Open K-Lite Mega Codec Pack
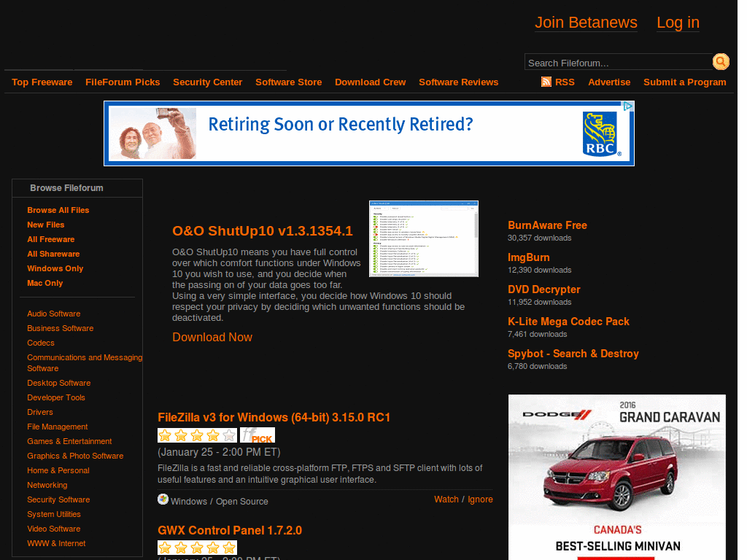Image resolution: width=747 pixels, height=560 pixels. point(568,322)
